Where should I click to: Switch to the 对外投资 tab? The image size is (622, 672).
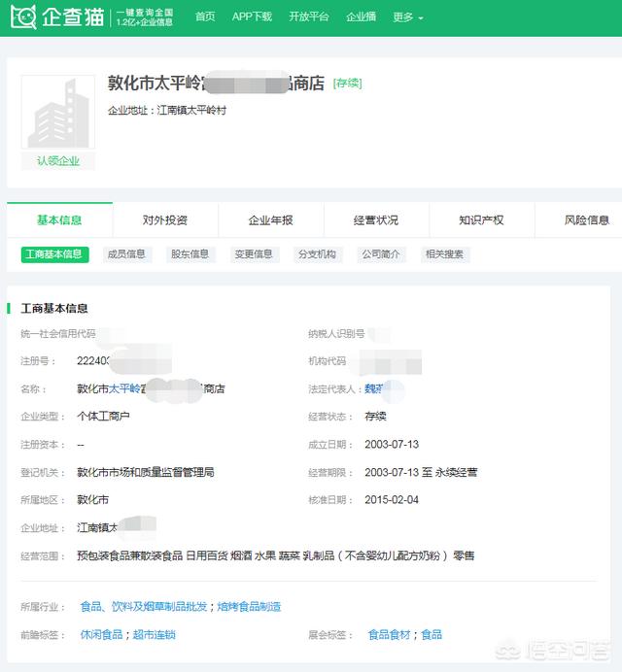click(x=165, y=220)
